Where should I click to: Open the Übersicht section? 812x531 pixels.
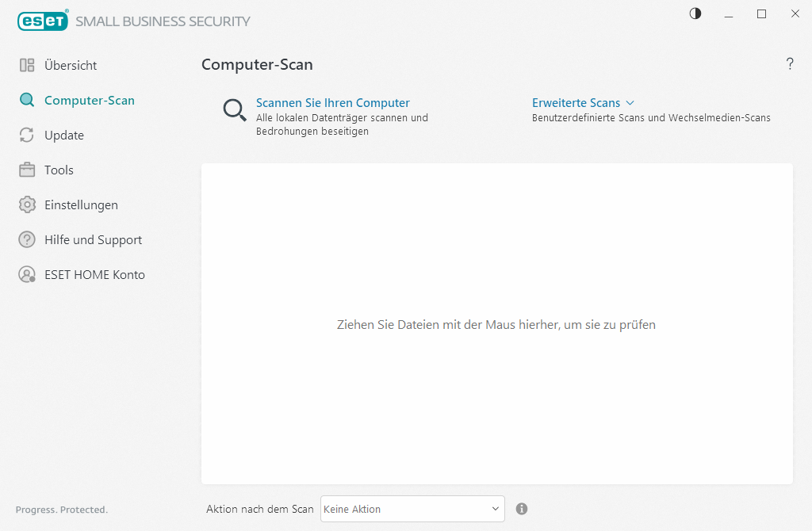(71, 65)
